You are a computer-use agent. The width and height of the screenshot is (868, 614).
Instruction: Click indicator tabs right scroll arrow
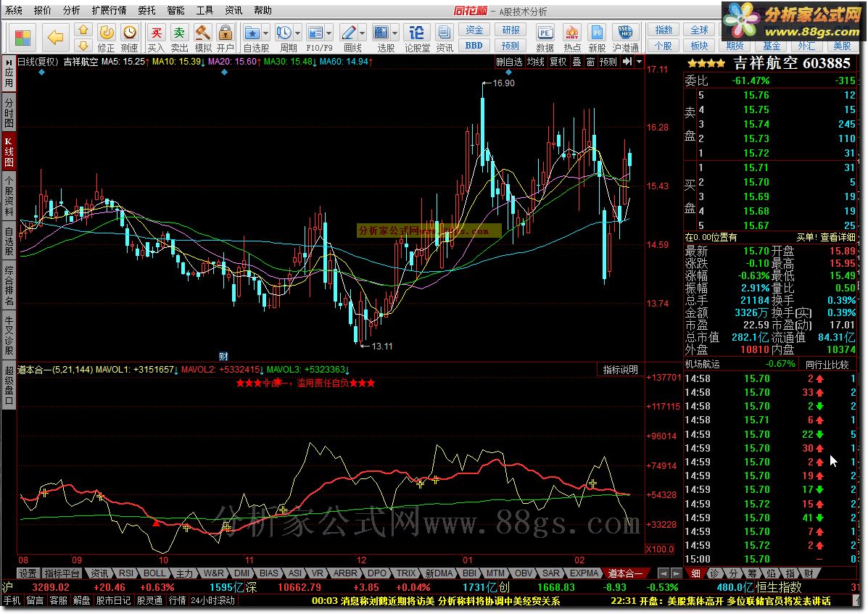[x=677, y=573]
